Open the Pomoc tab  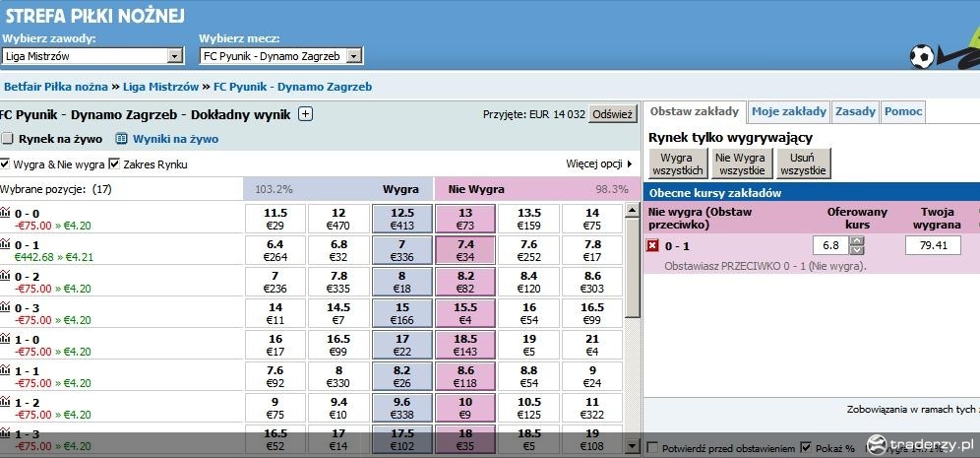903,111
